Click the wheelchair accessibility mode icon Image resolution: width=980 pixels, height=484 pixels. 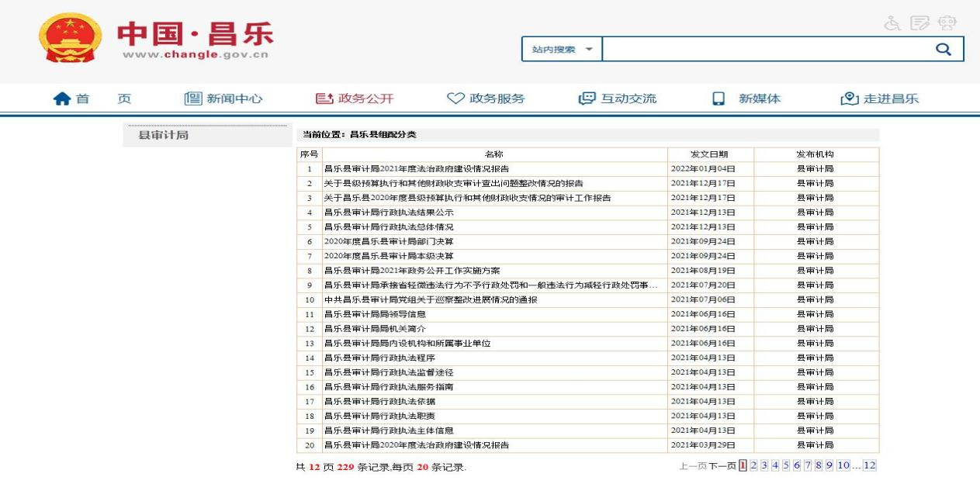[x=892, y=23]
